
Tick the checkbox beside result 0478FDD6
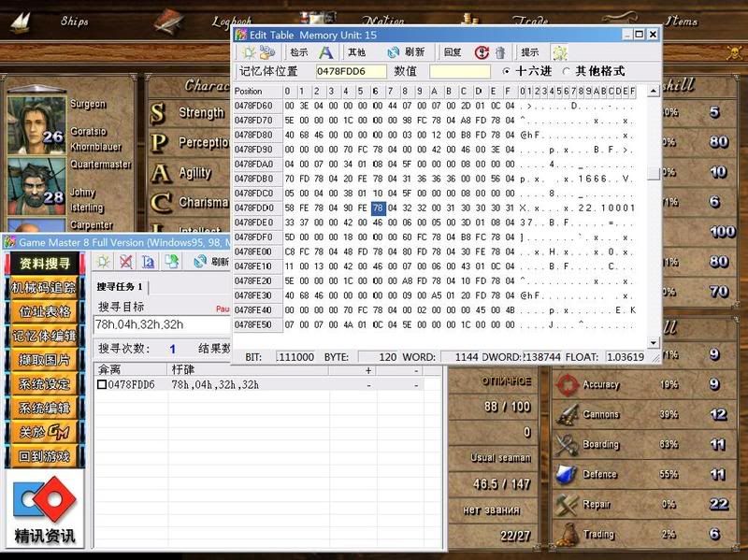[x=102, y=384]
